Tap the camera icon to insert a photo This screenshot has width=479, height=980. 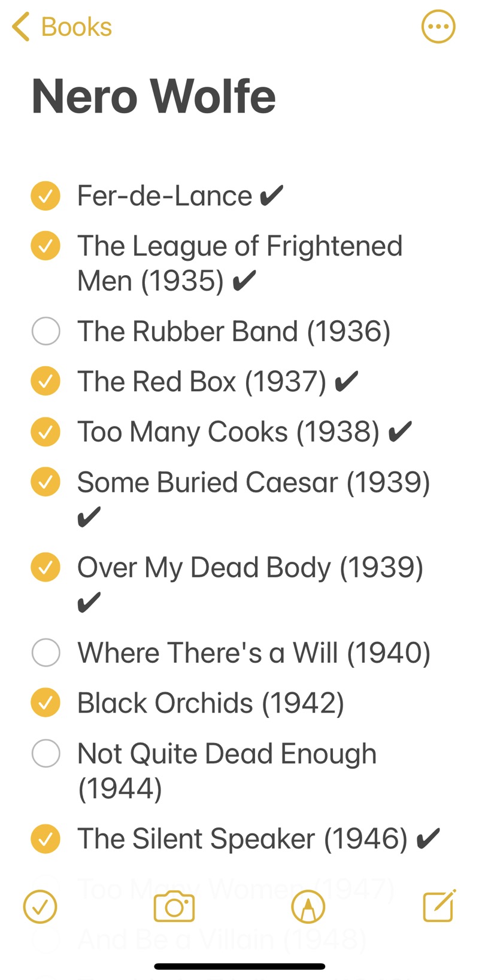click(174, 906)
